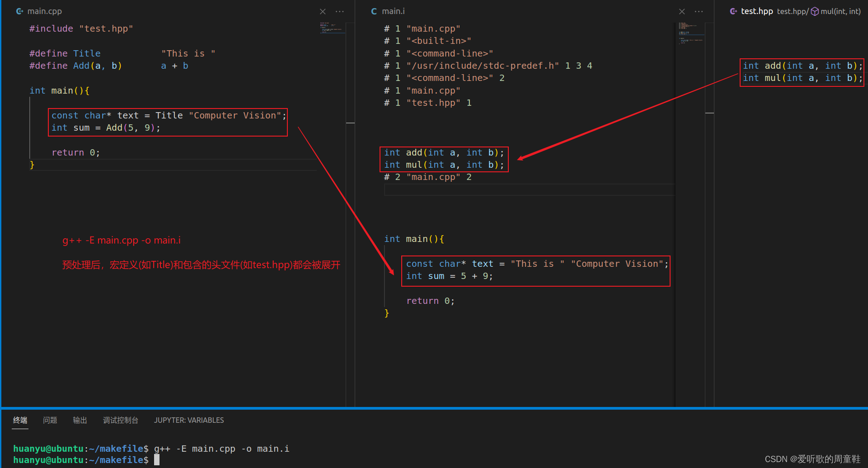Image resolution: width=868 pixels, height=468 pixels.
Task: Click the #define Add(a, b) line
Action: 109,66
